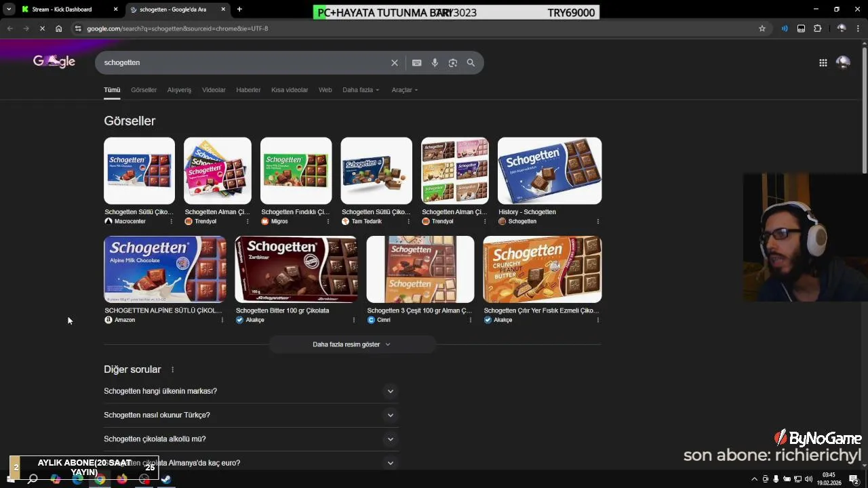Open the on-screen keyboard input tool
The width and height of the screenshot is (868, 488).
coord(416,62)
